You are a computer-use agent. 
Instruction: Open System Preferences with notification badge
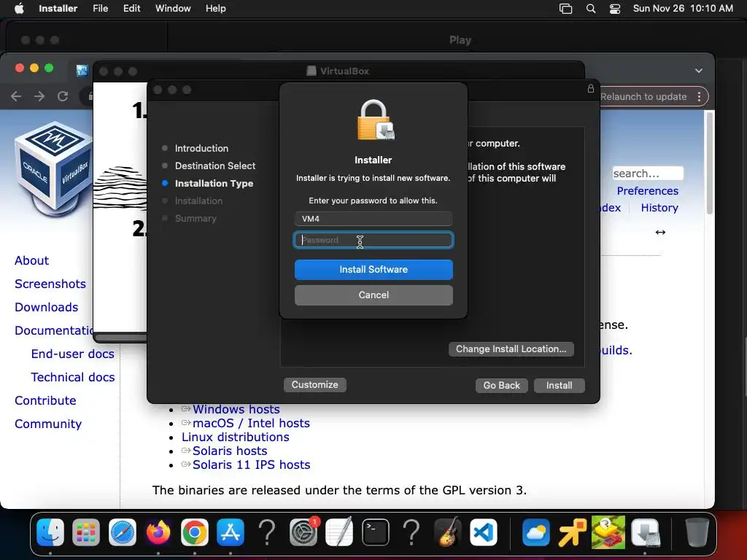303,532
